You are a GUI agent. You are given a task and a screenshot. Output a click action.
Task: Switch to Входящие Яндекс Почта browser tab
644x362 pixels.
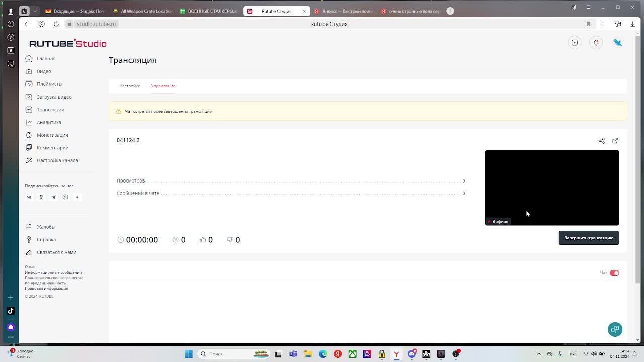74,11
